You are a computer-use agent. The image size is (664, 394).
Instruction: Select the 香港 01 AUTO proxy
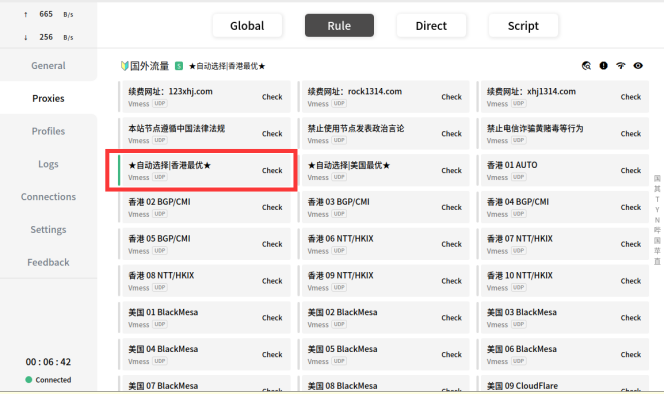coord(563,170)
